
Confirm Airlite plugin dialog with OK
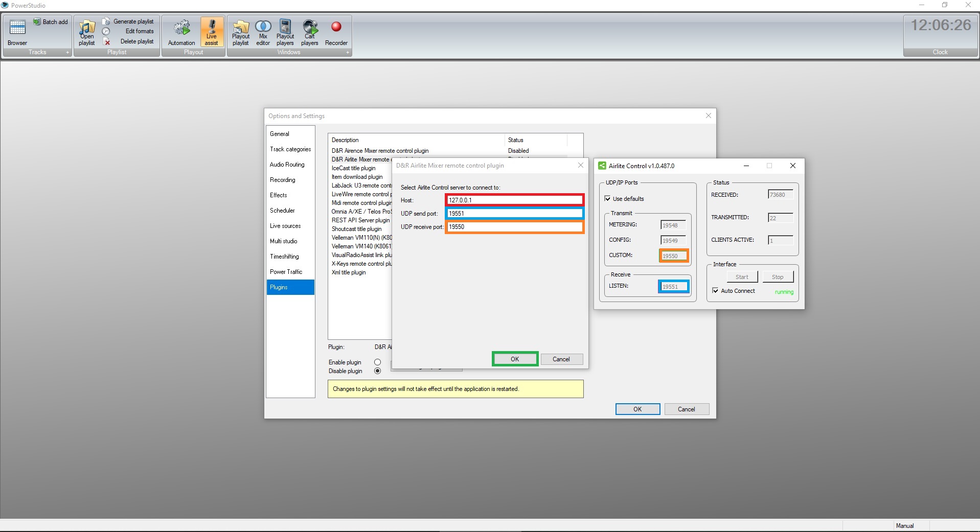tap(515, 359)
